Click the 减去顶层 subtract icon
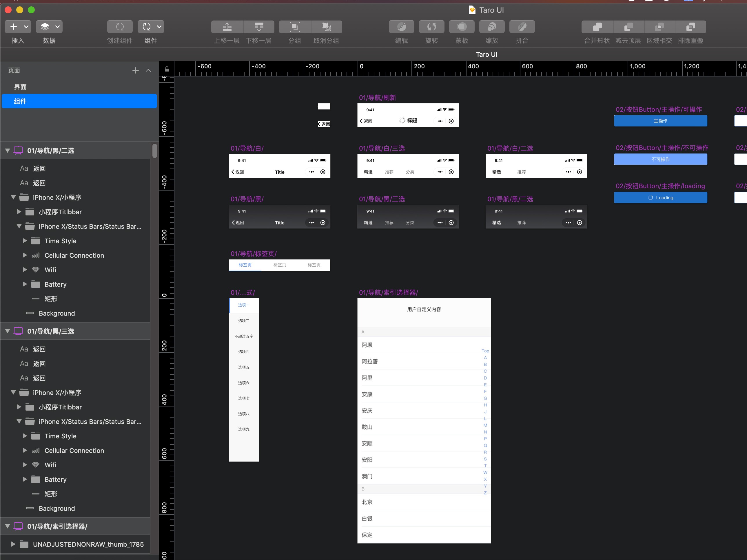Image resolution: width=747 pixels, height=560 pixels. coord(628,27)
